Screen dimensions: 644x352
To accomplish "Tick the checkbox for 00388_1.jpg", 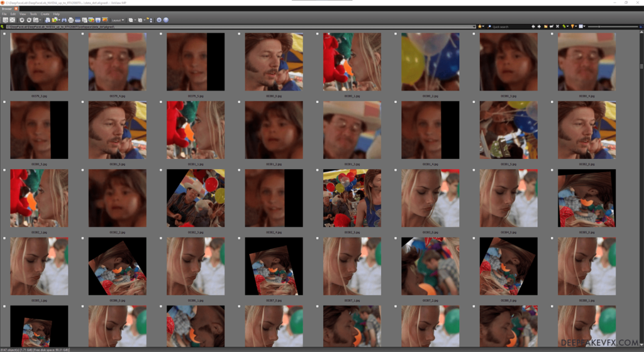I will 552,238.
